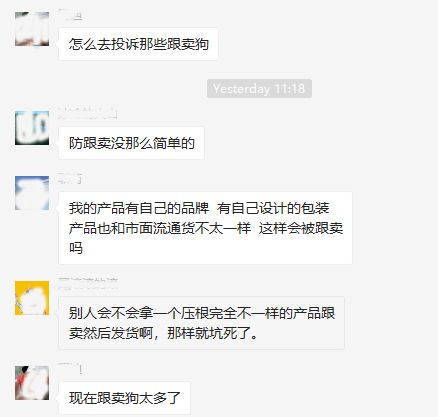This screenshot has width=438, height=417.
Task: Click avatar beside 防跟卖没那么简单的 message
Action: [x=32, y=128]
